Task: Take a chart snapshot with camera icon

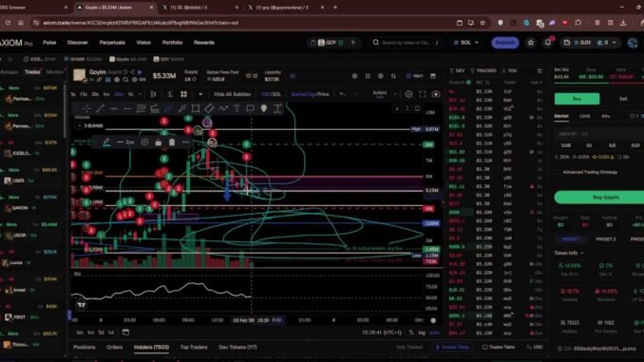Action: 436,94
